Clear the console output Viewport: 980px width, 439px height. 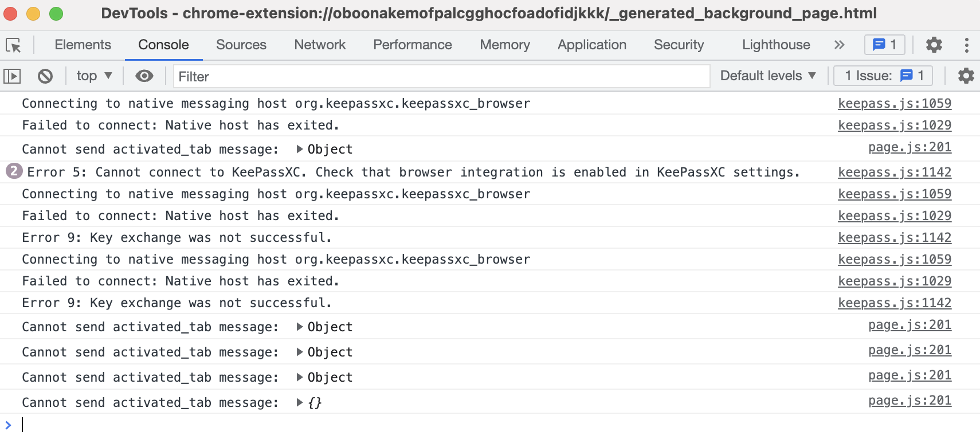pos(45,75)
